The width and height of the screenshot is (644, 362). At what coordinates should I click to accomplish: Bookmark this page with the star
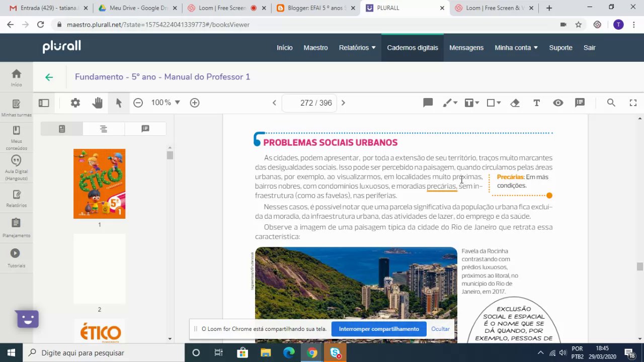579,25
